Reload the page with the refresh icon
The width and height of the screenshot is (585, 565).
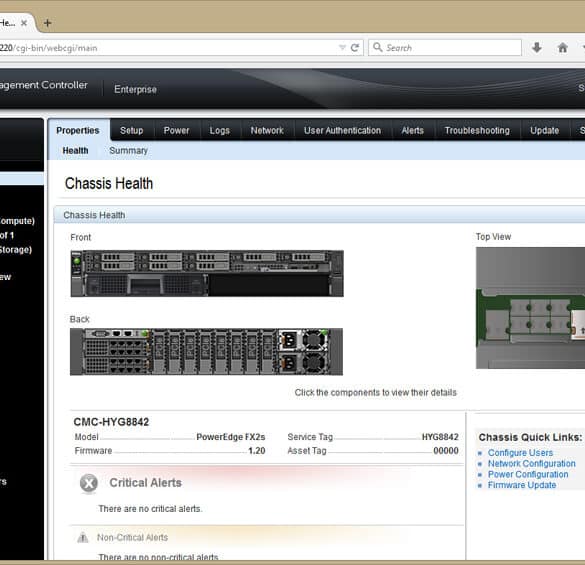(x=355, y=48)
